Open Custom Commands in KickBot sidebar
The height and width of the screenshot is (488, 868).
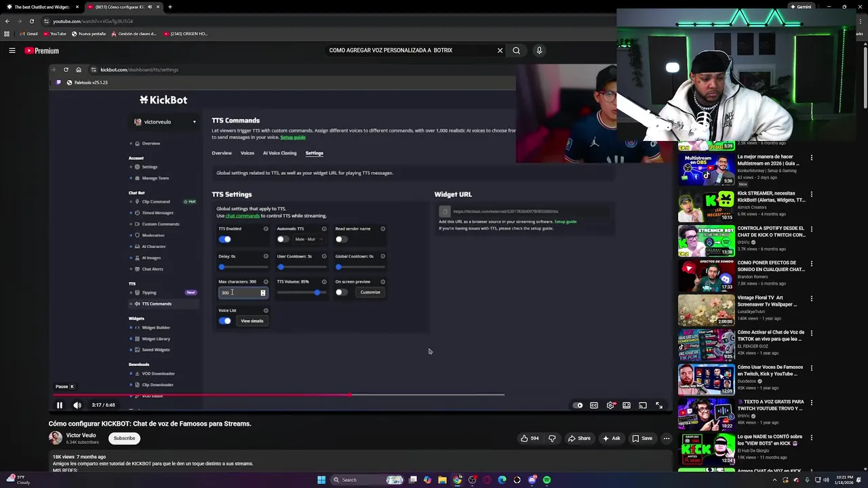(161, 224)
